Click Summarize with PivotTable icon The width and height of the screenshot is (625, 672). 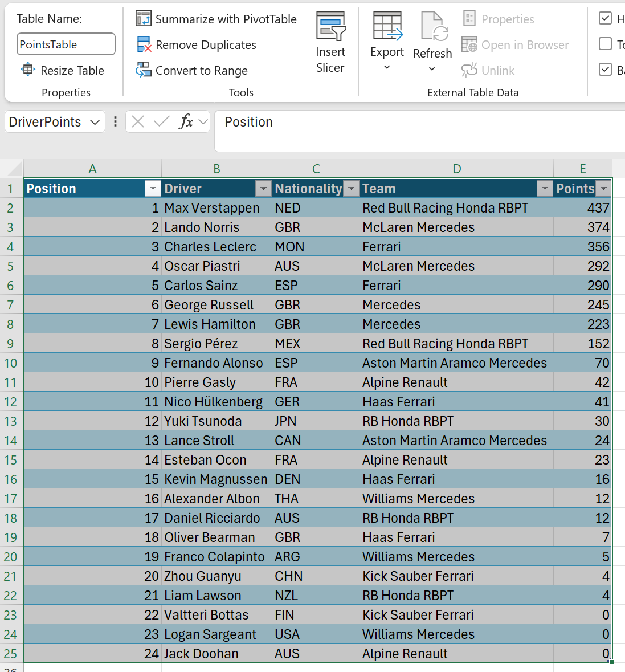(x=143, y=19)
